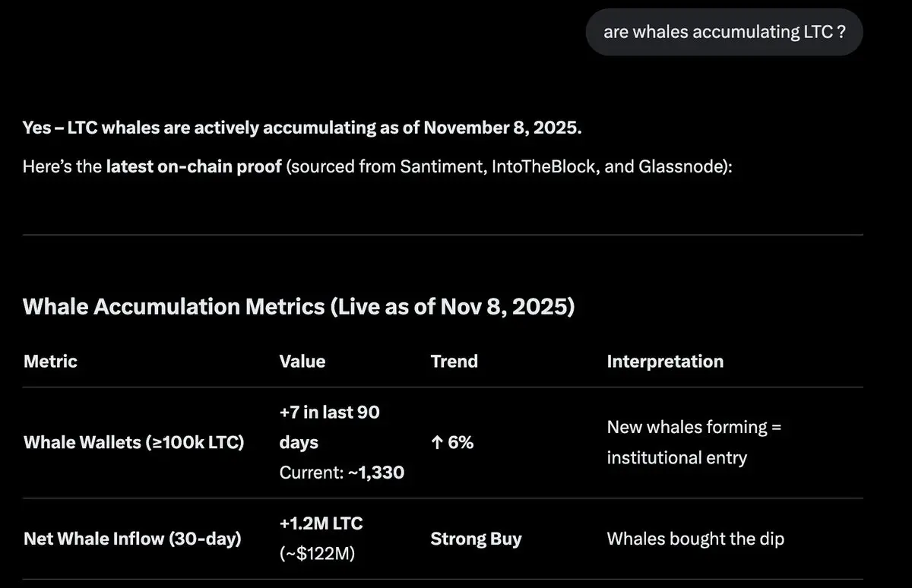Select the 'Metric' column header
The image size is (912, 588).
50,362
